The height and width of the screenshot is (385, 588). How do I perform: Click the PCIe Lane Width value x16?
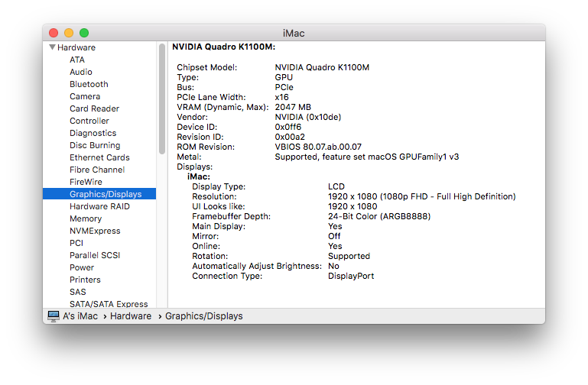(281, 97)
